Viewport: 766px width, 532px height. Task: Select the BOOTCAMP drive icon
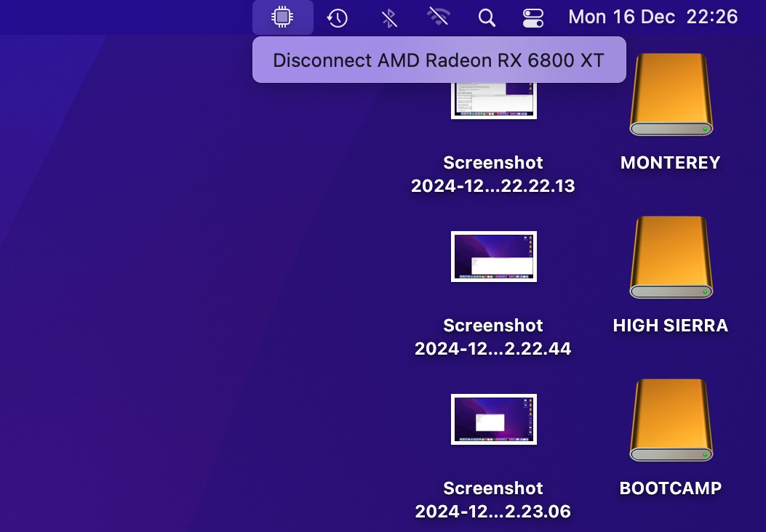point(671,420)
